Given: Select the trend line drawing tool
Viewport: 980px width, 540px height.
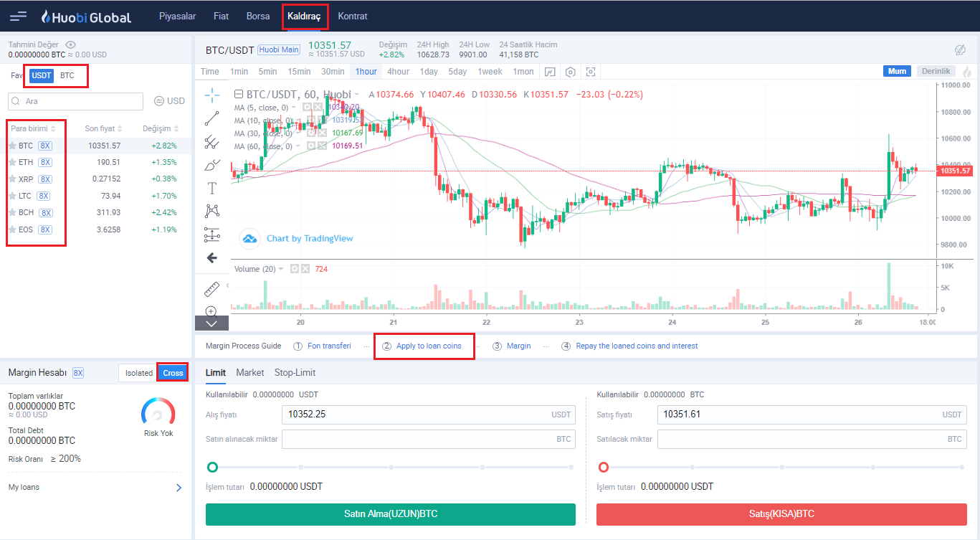Looking at the screenshot, I should pyautogui.click(x=211, y=118).
